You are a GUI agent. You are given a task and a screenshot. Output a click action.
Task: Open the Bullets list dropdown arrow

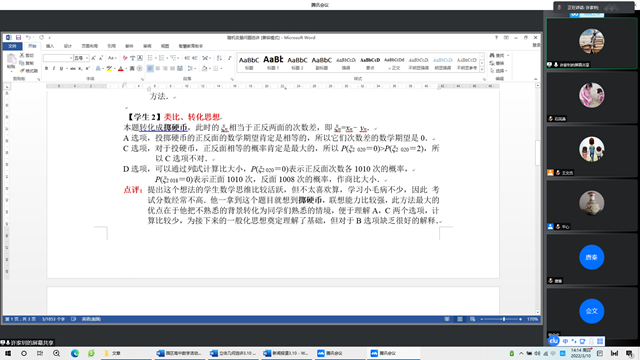(156, 58)
